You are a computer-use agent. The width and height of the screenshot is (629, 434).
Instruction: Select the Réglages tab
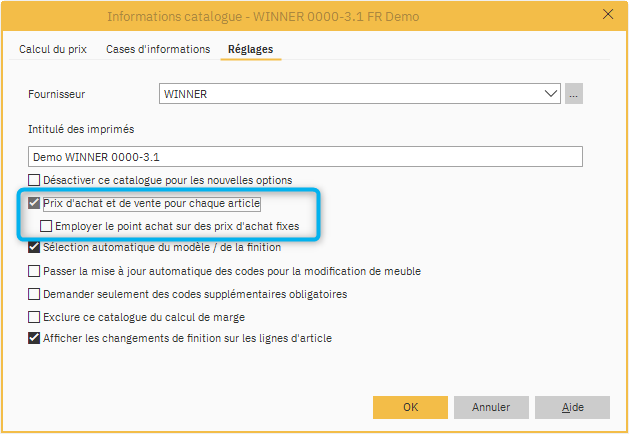pos(250,49)
